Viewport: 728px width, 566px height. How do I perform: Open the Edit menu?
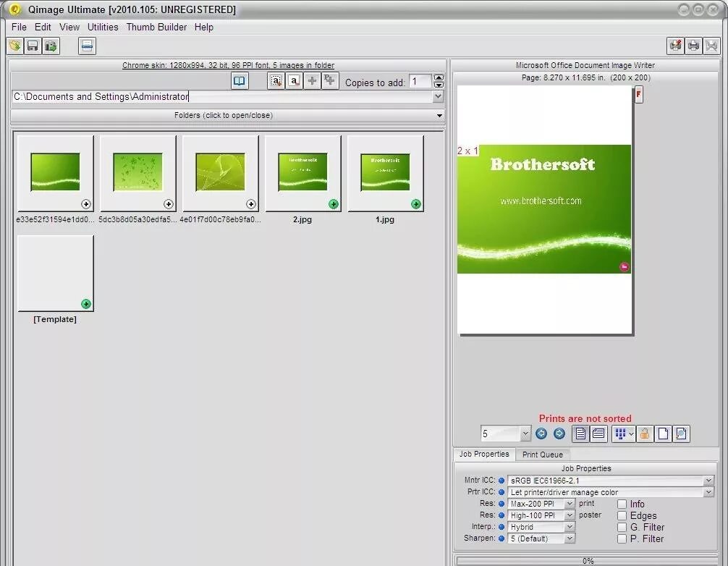[43, 27]
